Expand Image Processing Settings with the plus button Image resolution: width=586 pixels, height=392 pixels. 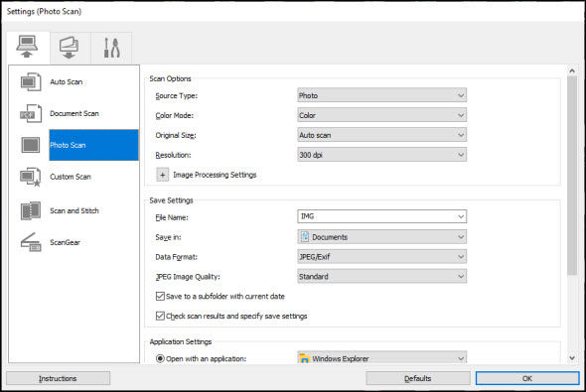[x=162, y=175]
